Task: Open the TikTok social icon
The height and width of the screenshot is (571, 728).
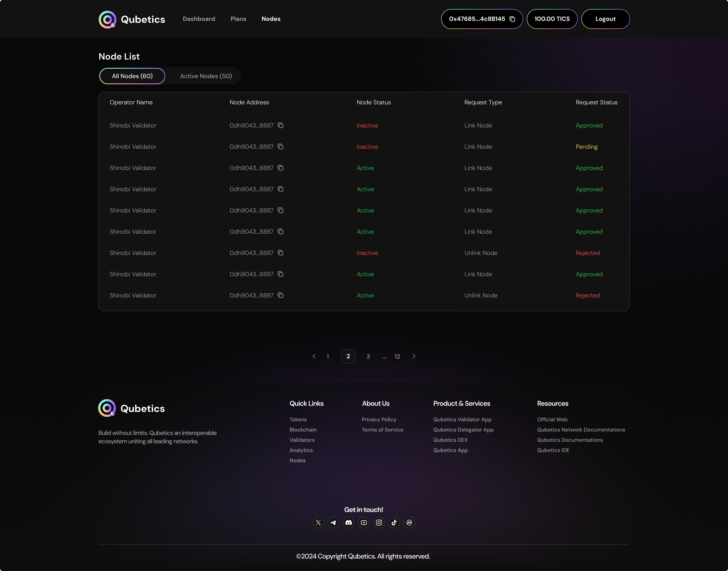Action: pyautogui.click(x=394, y=522)
